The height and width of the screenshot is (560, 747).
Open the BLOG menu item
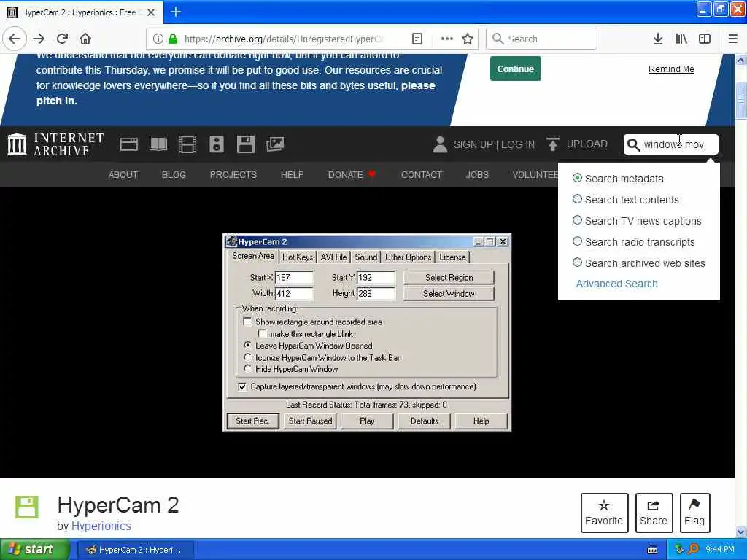click(x=174, y=175)
